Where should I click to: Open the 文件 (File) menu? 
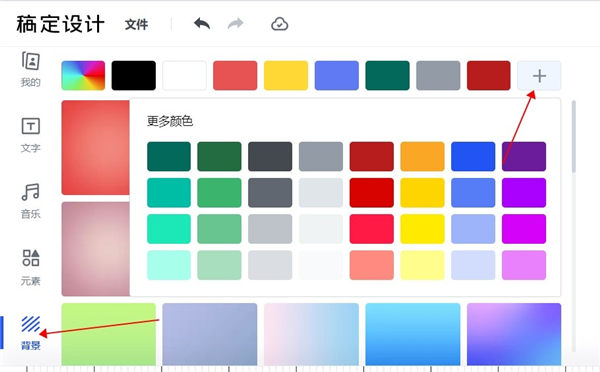(x=136, y=24)
